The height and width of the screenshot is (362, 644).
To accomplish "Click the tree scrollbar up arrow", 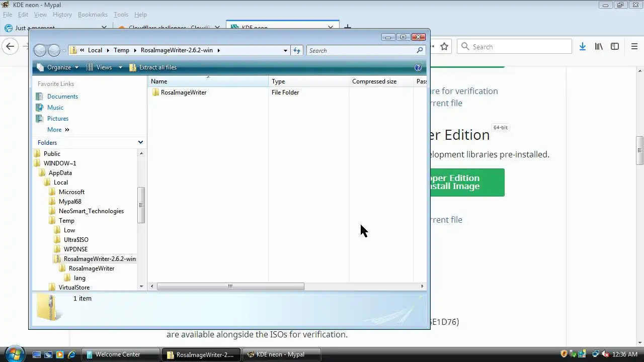I will point(141,153).
